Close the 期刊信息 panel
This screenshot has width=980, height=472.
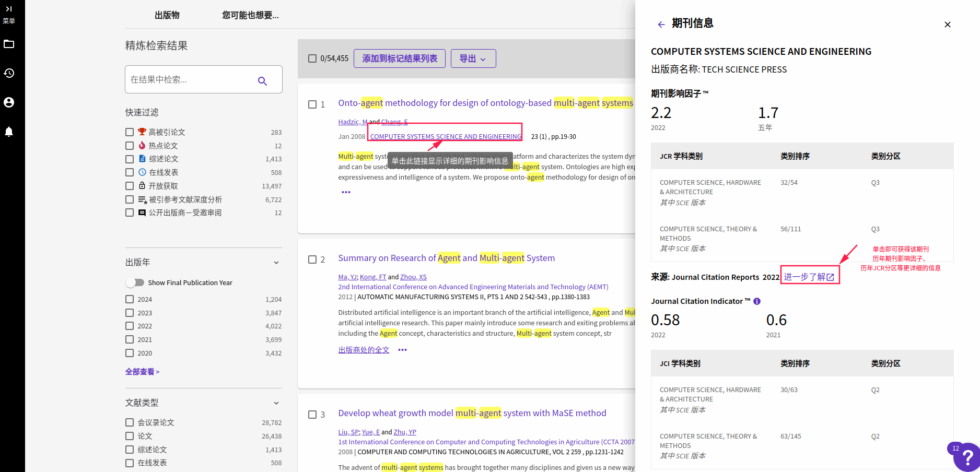pos(948,25)
